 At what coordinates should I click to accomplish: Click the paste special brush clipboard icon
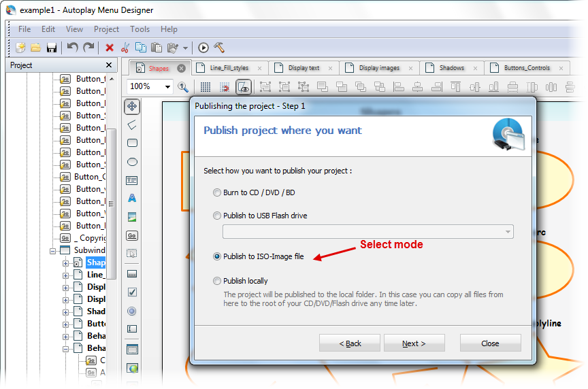click(x=173, y=48)
